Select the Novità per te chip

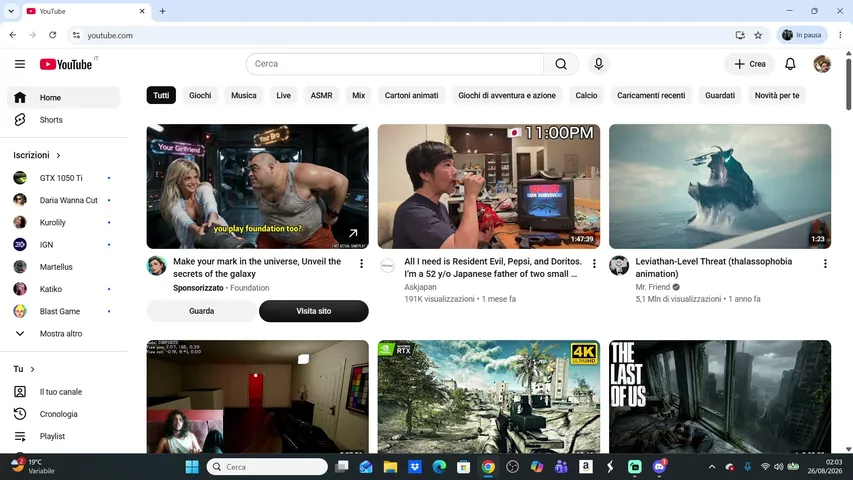[777, 95]
